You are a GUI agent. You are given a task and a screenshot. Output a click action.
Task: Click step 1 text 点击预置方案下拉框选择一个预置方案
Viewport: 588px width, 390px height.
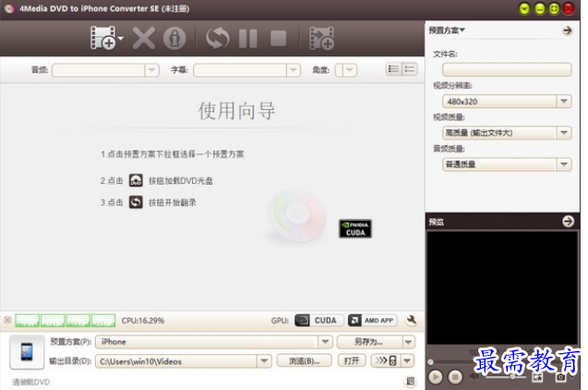[x=172, y=154]
